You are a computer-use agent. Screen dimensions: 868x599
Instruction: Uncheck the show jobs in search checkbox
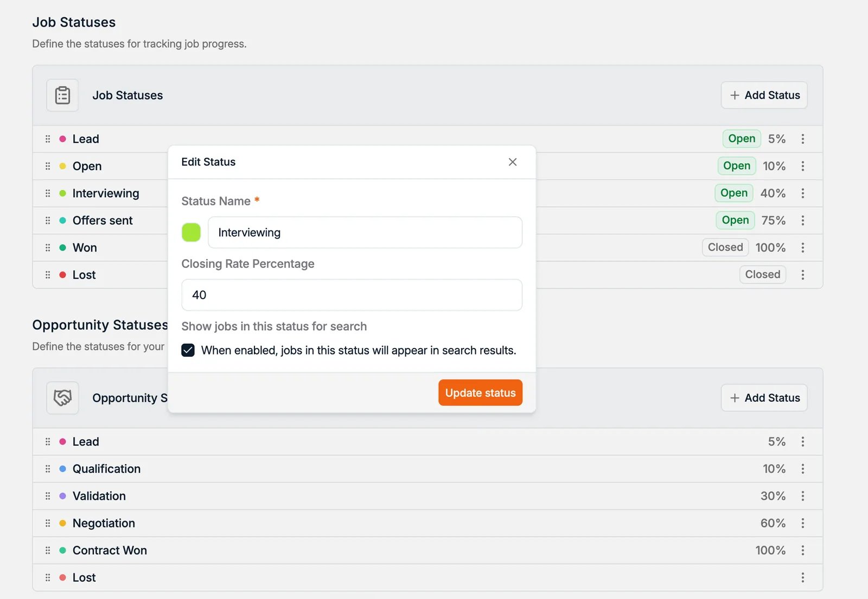(188, 350)
